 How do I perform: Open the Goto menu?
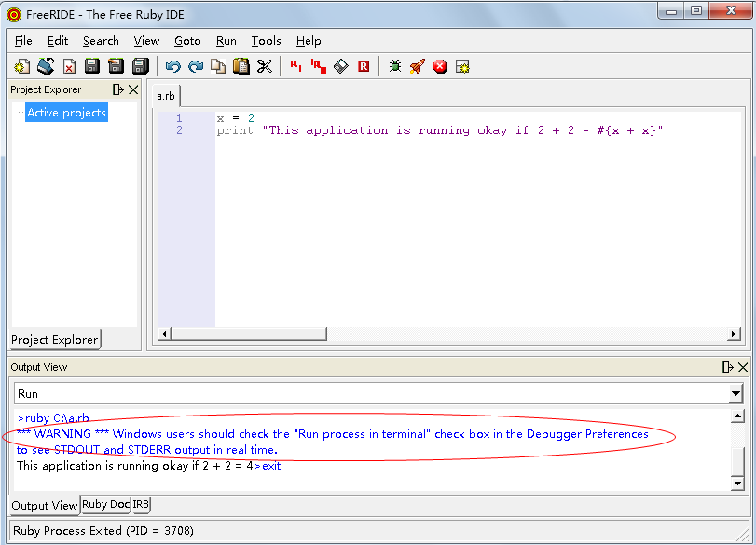[x=187, y=41]
